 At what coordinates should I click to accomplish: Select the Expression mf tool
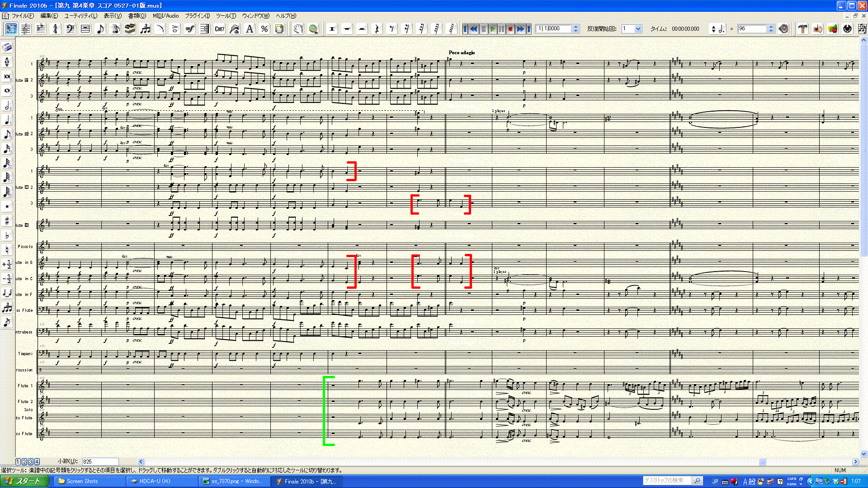[x=190, y=29]
